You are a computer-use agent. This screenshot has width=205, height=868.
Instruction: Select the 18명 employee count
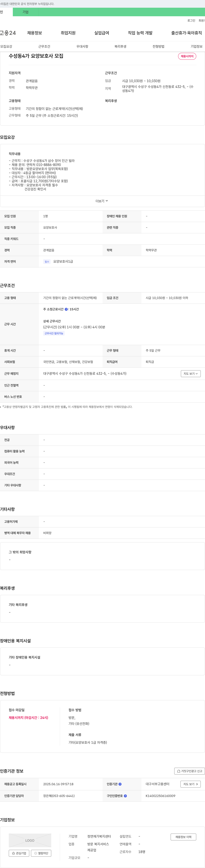pyautogui.click(x=142, y=852)
